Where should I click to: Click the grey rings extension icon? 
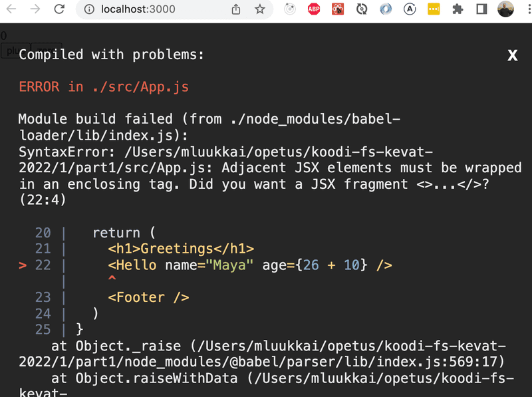coord(289,9)
